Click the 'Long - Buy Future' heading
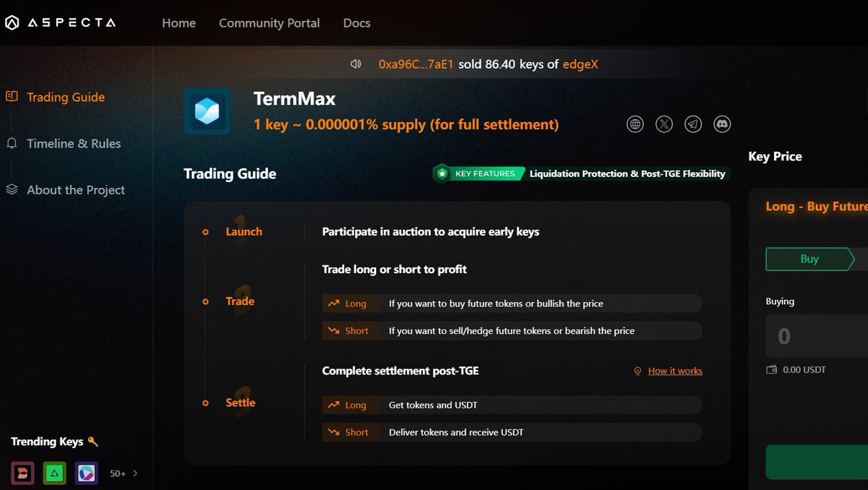Viewport: 868px width, 490px height. click(817, 207)
